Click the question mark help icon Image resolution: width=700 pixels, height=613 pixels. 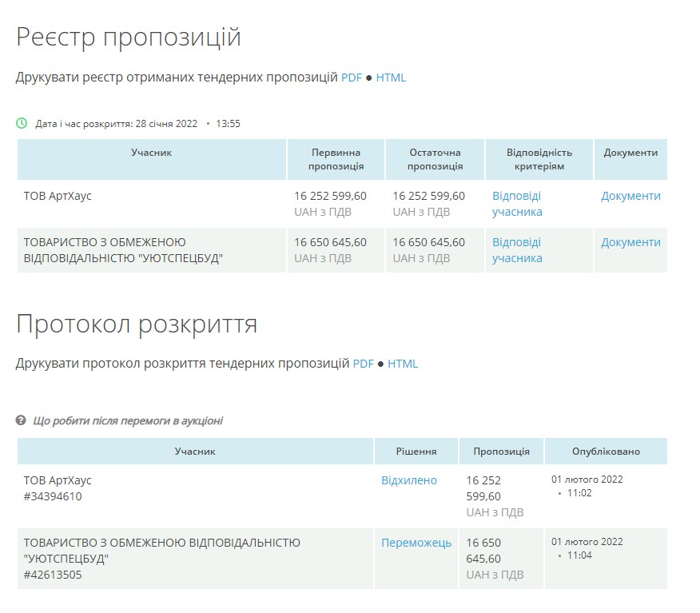pyautogui.click(x=21, y=420)
